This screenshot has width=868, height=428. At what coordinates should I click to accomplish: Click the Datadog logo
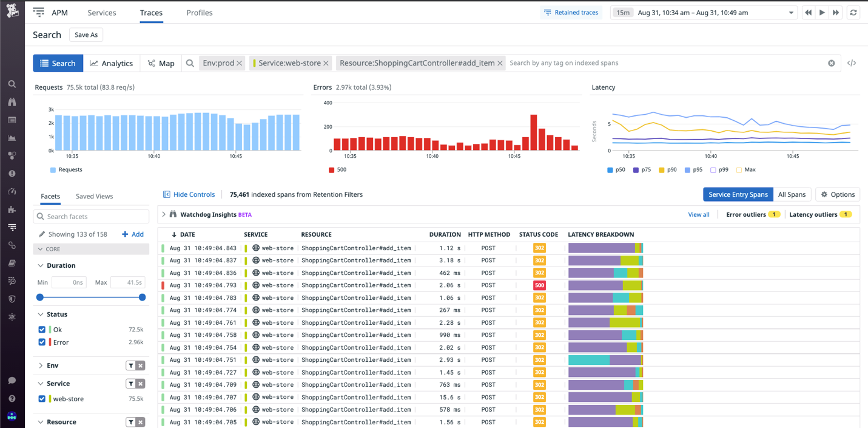tap(12, 10)
